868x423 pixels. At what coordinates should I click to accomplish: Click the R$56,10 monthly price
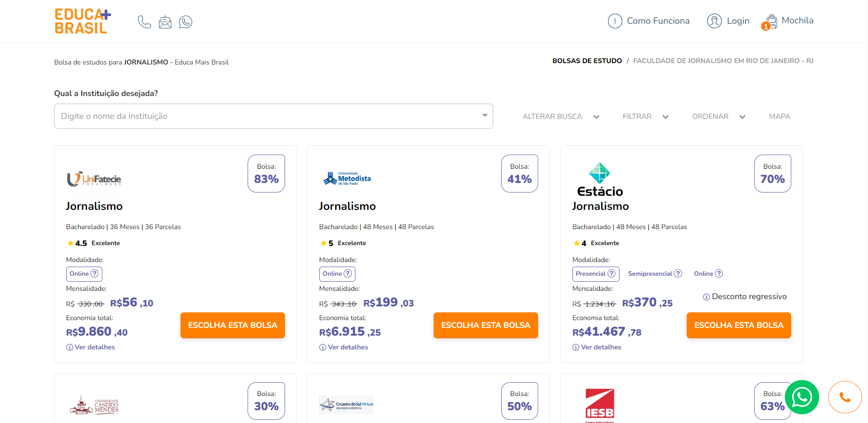click(x=132, y=303)
